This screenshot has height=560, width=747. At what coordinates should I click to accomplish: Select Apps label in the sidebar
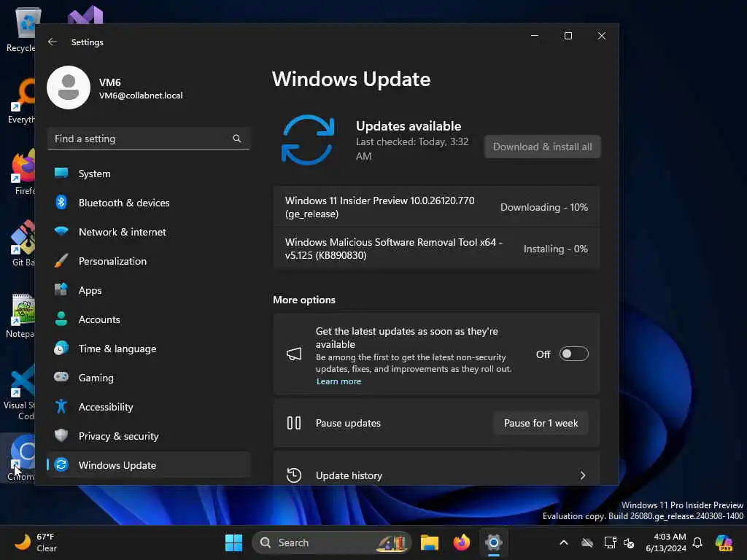[x=90, y=290]
